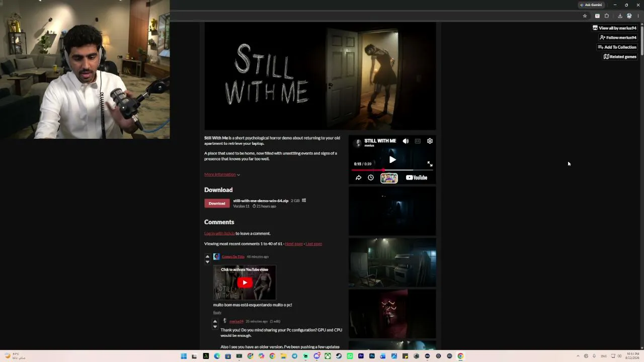This screenshot has height=362, width=644.
Task: Open the Chrome downloads icon
Action: 620,16
